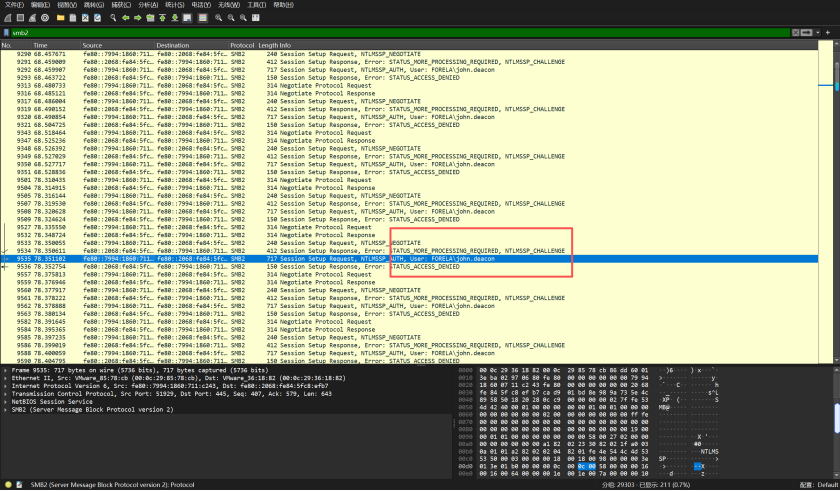This screenshot has height=491, width=840.
Task: Click the stop capture toolbar icon
Action: pos(20,17)
